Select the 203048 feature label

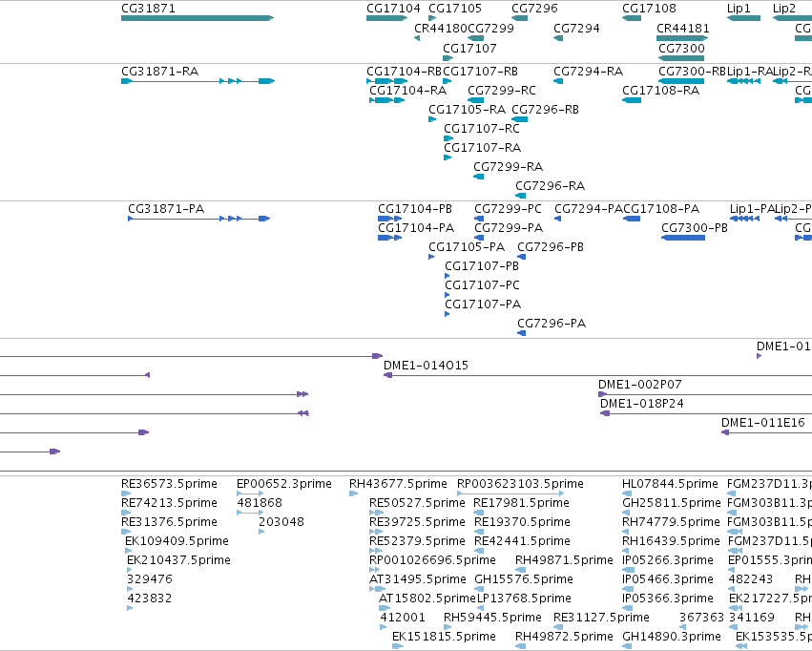pos(281,521)
